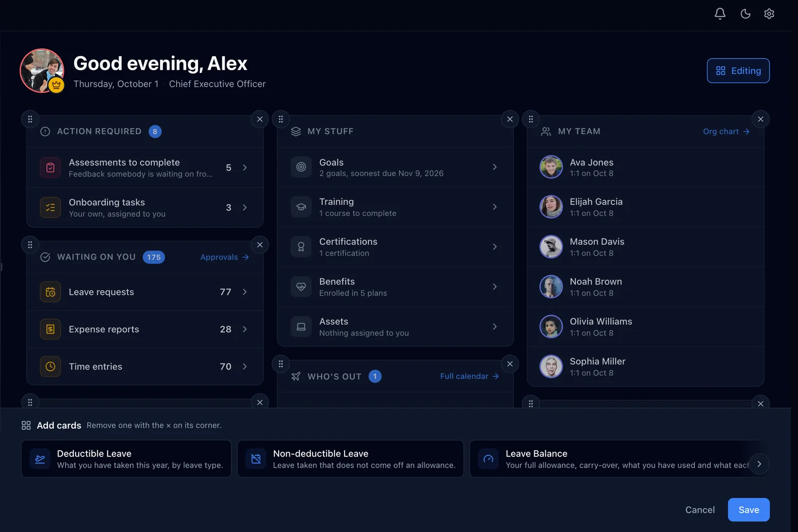Add the Deductible Leave card
The height and width of the screenshot is (532, 798).
coord(126,459)
